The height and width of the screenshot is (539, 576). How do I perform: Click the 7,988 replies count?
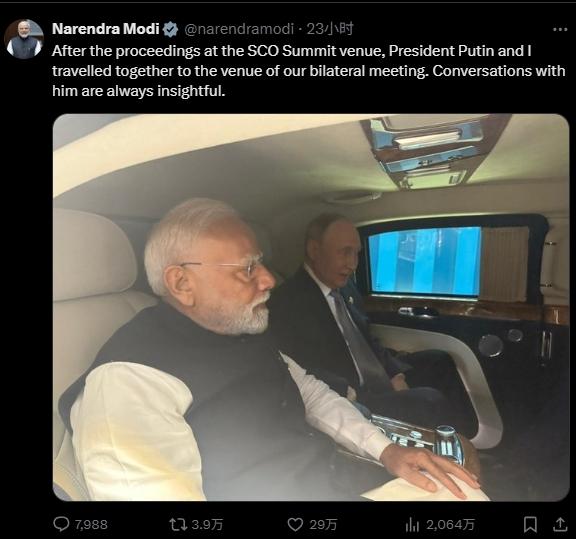91,524
